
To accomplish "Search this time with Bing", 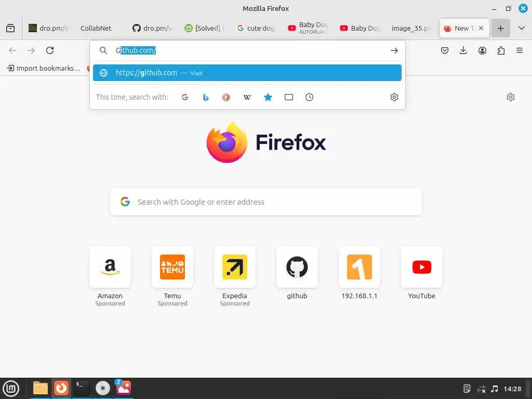I will [206, 97].
